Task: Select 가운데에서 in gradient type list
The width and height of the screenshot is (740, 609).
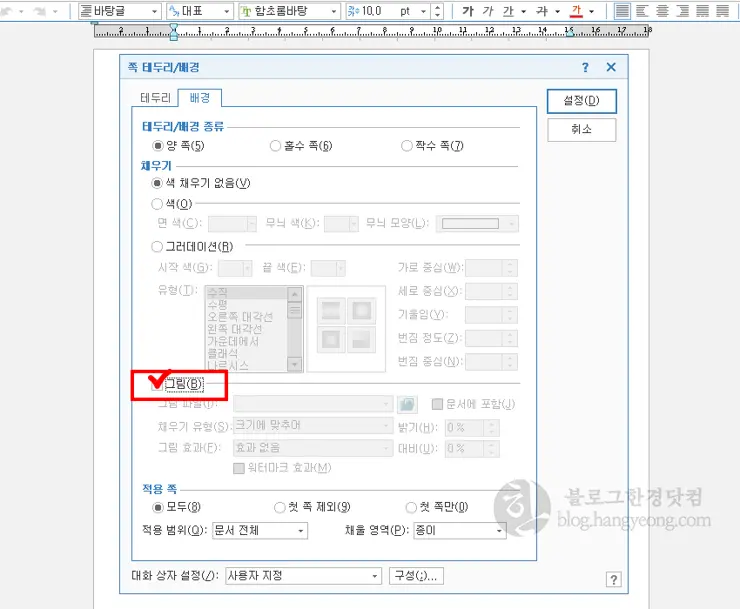Action: pos(233,341)
